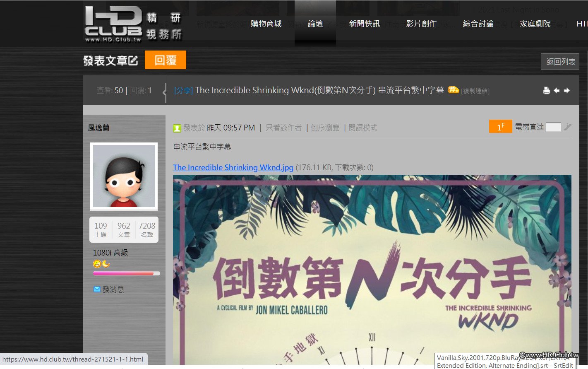Collapse the sidebar with the left chevron
This screenshot has height=369, width=588.
pyautogui.click(x=165, y=92)
